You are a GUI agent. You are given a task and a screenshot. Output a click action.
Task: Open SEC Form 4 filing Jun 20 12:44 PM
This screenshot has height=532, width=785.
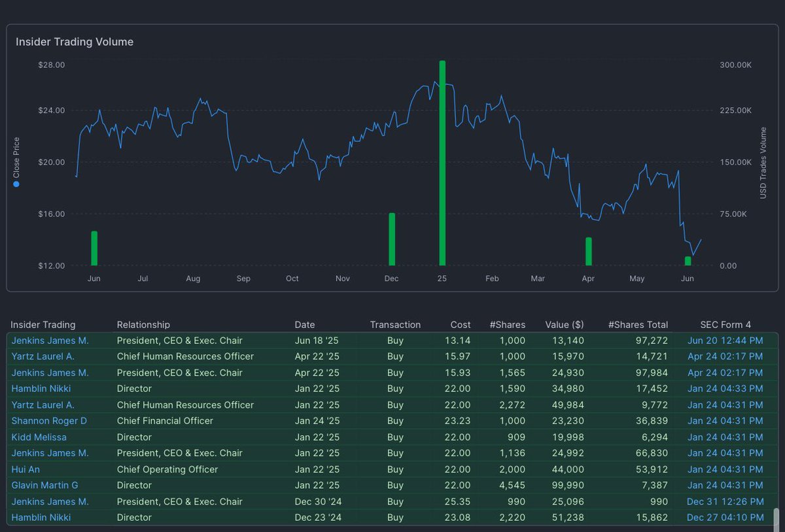point(725,341)
